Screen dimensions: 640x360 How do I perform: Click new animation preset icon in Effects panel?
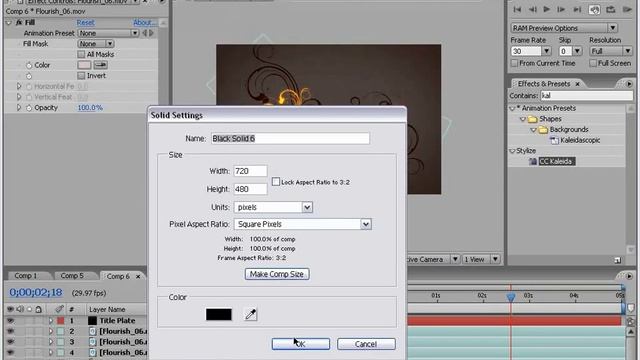[617, 260]
